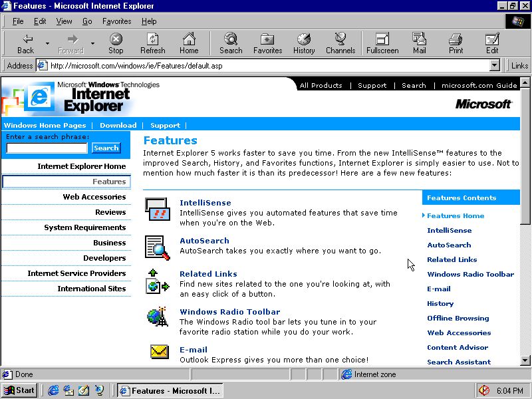This screenshot has height=399, width=532.
Task: Show the History toolbar button
Action: pyautogui.click(x=304, y=44)
